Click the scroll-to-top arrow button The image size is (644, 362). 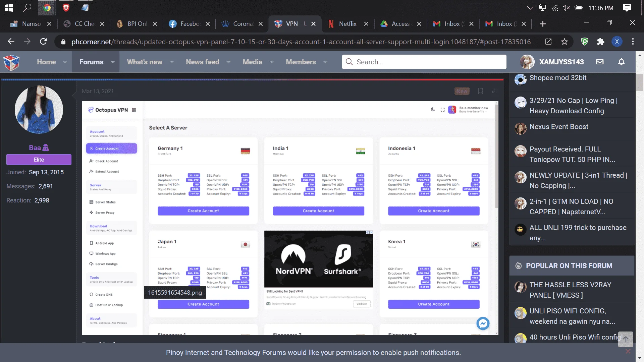(x=626, y=339)
